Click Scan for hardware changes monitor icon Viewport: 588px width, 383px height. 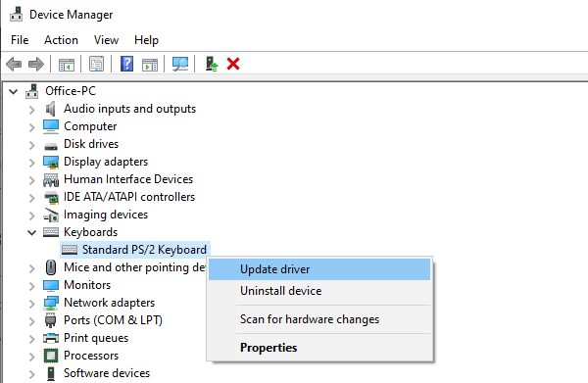(x=180, y=64)
